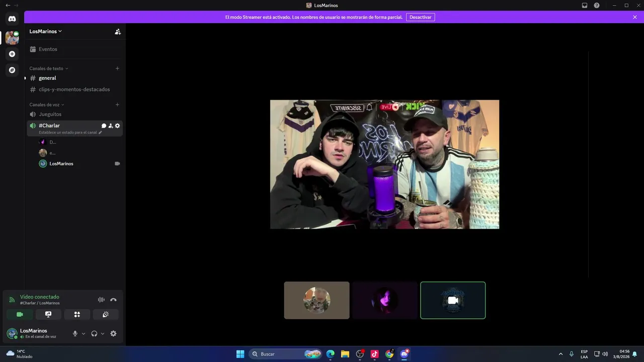This screenshot has height=362, width=644.
Task: Collapse the Canales de texto category
Action: pos(49,68)
